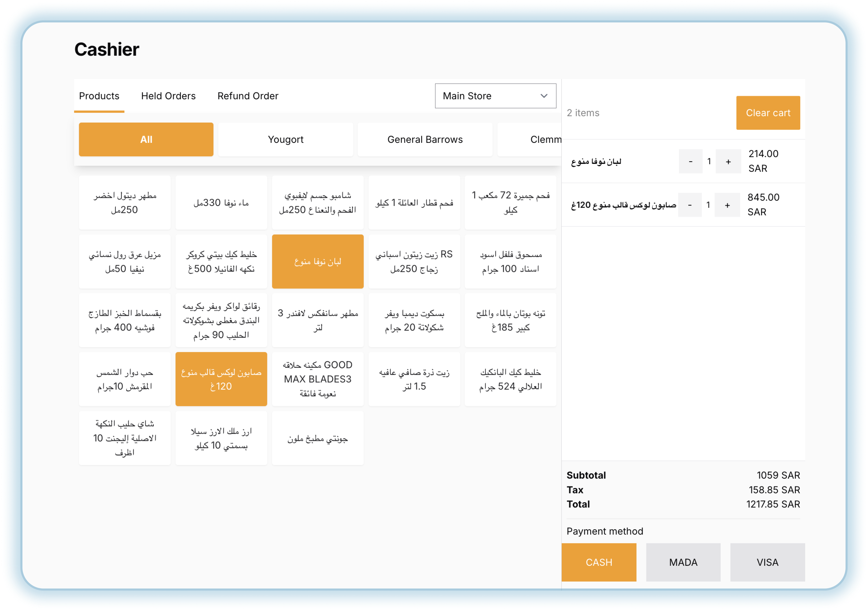Viewport: 868px width, 611px height.
Task: Click the Total 1217.85 SAR value
Action: tap(773, 504)
